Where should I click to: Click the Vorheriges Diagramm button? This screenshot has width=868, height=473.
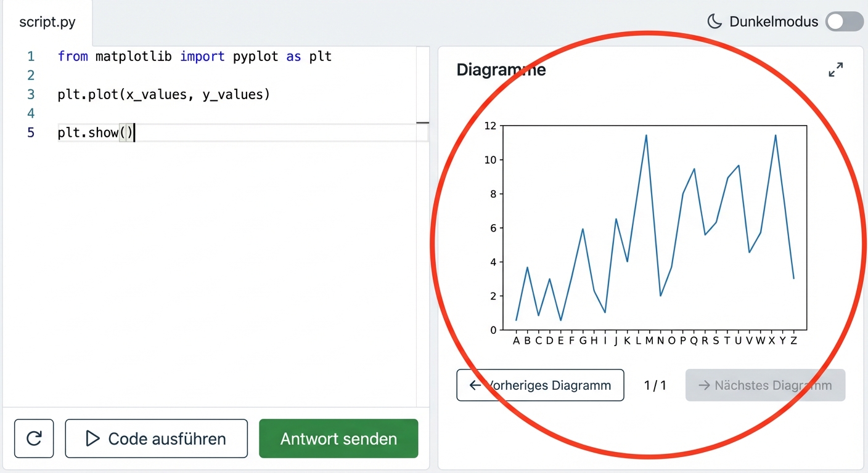coord(540,385)
